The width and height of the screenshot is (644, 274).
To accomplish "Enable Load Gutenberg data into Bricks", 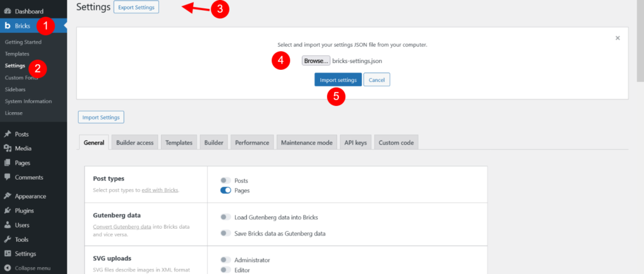I will click(x=226, y=217).
